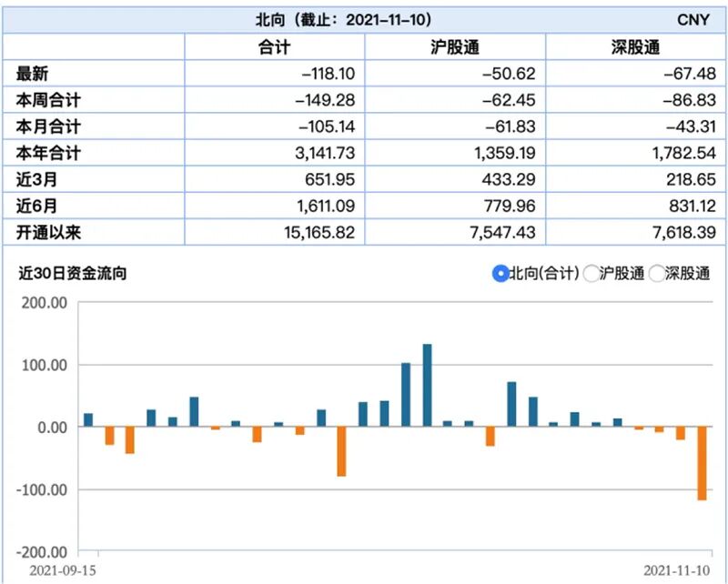Click the -105.14 monthly total value
728x584 pixels.
[x=327, y=126]
